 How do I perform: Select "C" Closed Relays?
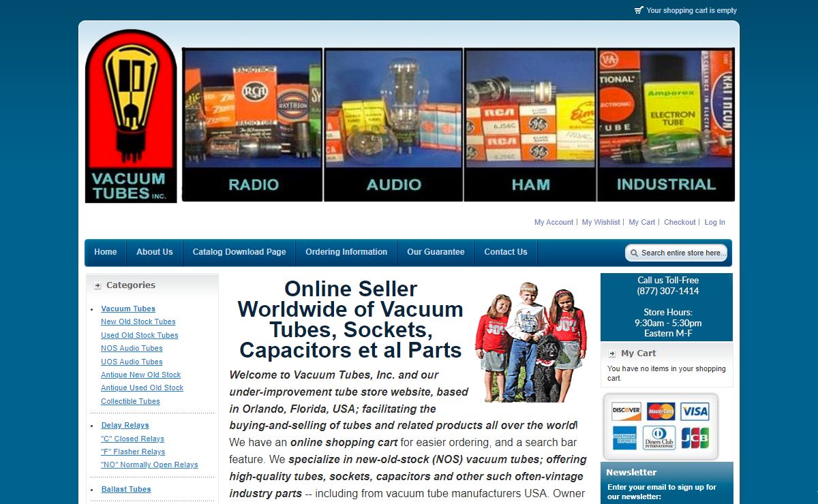133,439
